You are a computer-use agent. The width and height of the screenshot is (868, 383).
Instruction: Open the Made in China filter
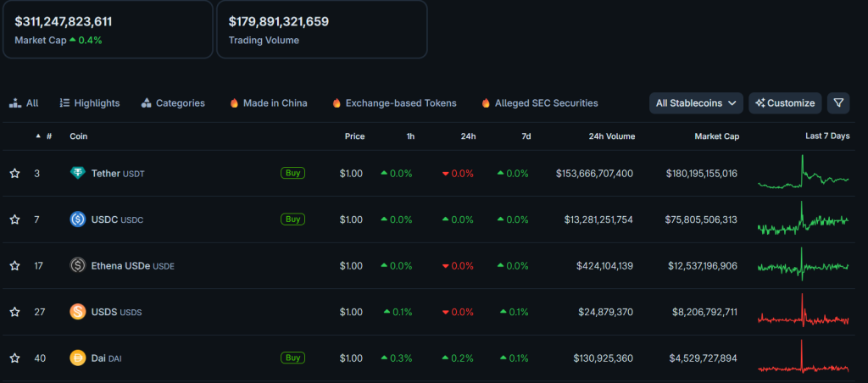[268, 103]
